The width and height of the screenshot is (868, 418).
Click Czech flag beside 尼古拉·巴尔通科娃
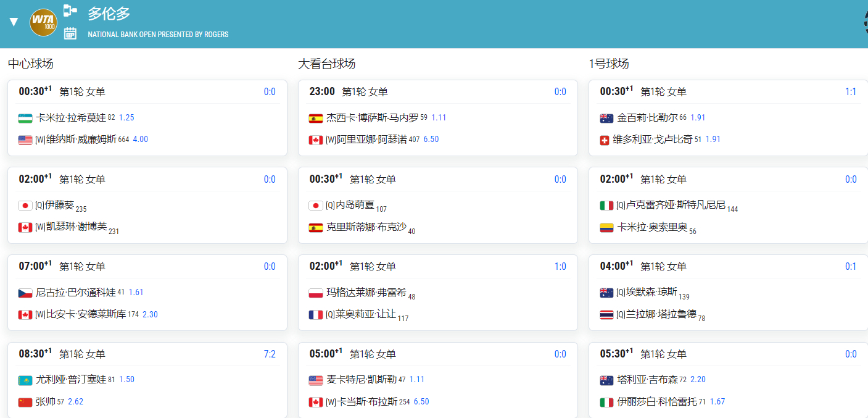[25, 293]
